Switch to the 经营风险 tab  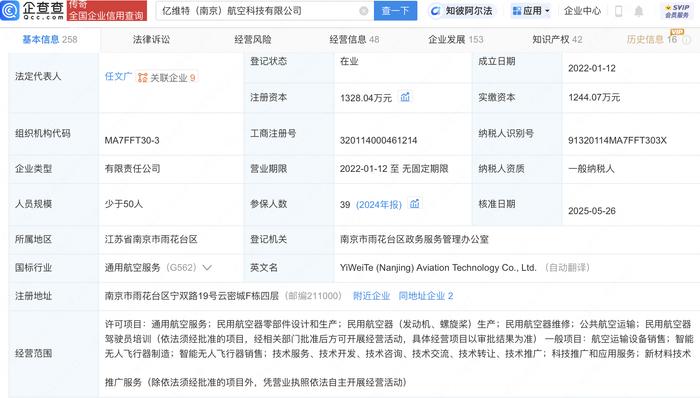click(x=253, y=39)
